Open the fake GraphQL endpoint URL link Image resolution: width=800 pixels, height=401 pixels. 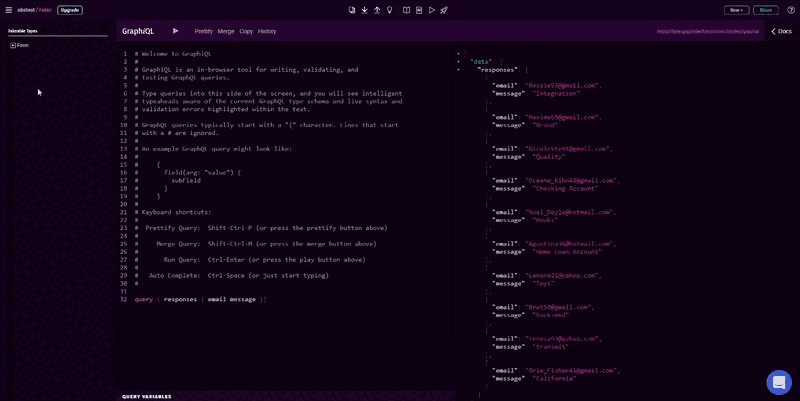point(708,32)
